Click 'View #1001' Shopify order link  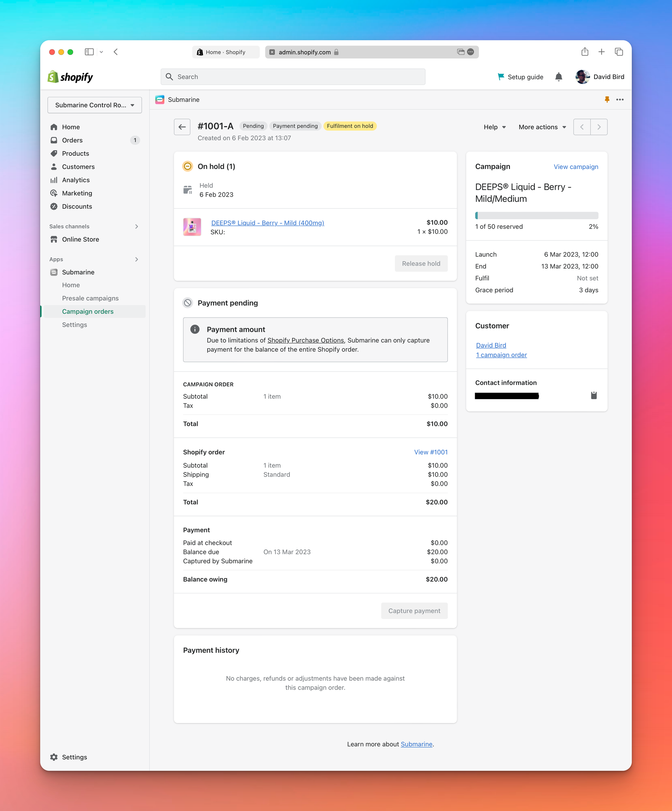click(431, 452)
